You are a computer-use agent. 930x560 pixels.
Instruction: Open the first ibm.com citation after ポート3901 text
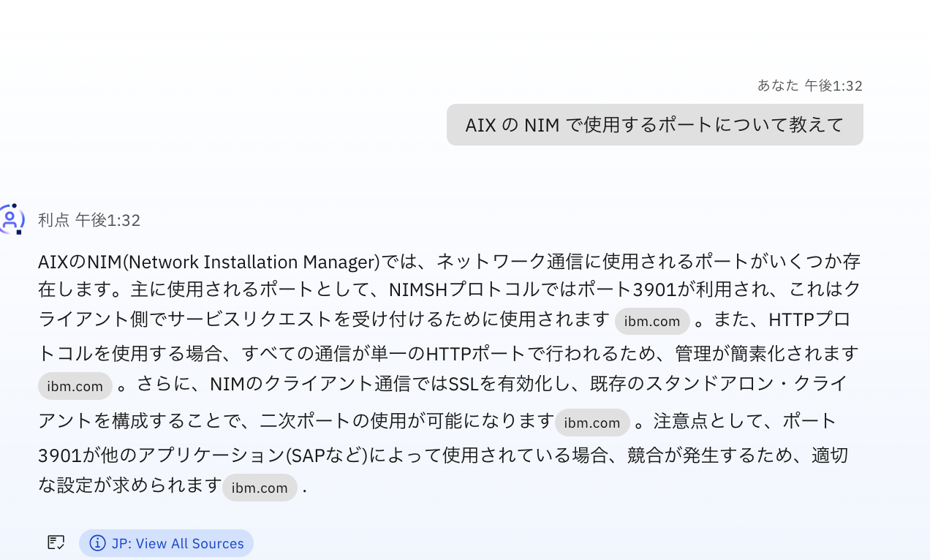[x=652, y=321]
